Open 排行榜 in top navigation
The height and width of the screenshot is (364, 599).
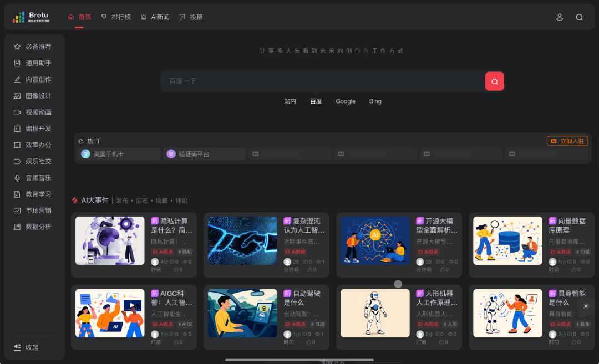[116, 17]
